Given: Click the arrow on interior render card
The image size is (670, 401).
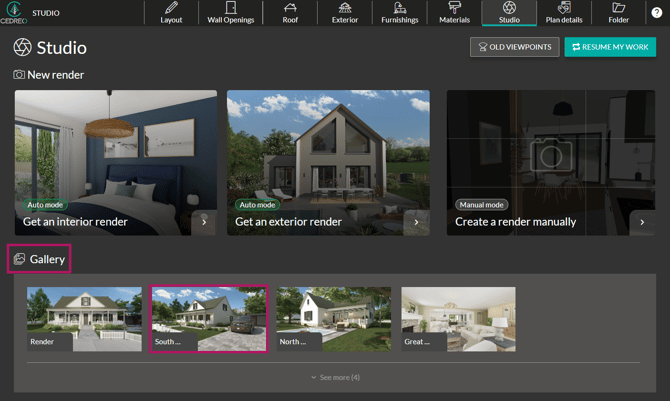Looking at the screenshot, I should click(204, 222).
